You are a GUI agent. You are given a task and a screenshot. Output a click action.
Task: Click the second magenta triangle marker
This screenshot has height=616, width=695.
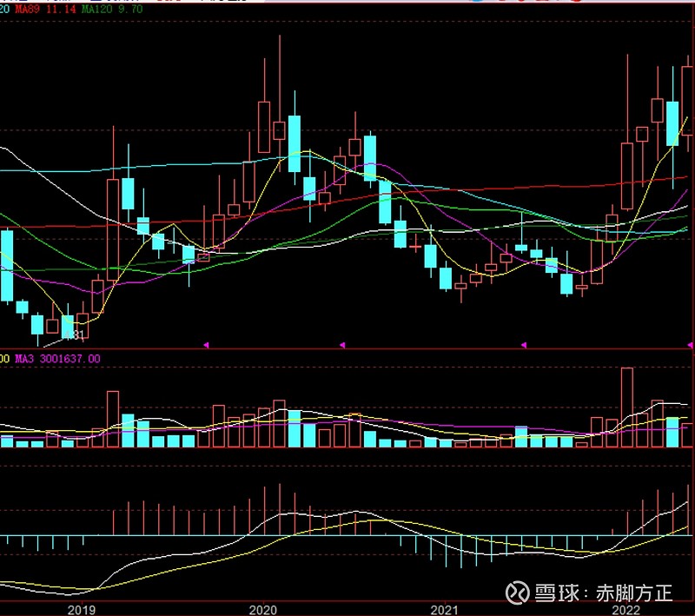tap(341, 346)
